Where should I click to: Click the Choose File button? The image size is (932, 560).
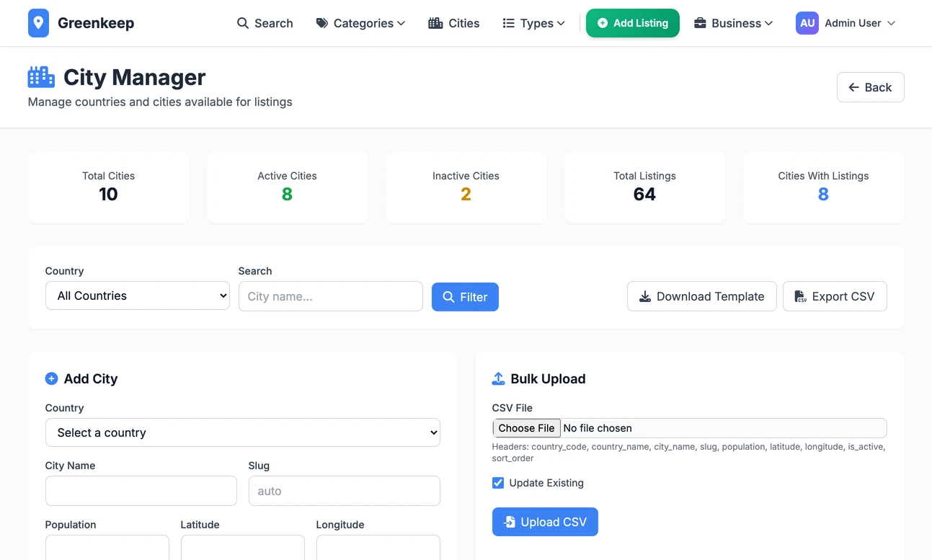(x=527, y=428)
